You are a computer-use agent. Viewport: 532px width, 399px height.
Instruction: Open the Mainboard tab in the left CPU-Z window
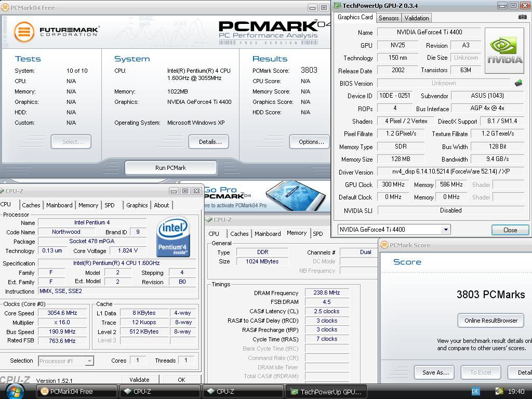point(59,205)
